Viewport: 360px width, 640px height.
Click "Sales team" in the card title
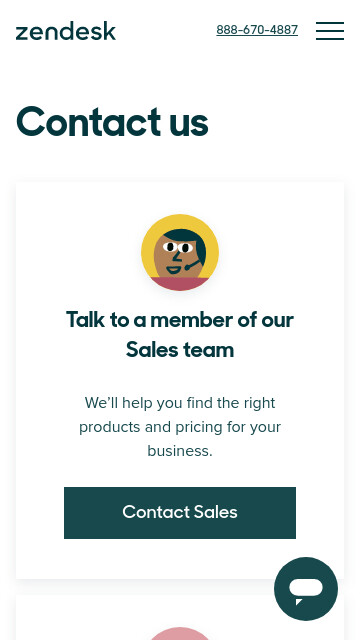pyautogui.click(x=180, y=350)
